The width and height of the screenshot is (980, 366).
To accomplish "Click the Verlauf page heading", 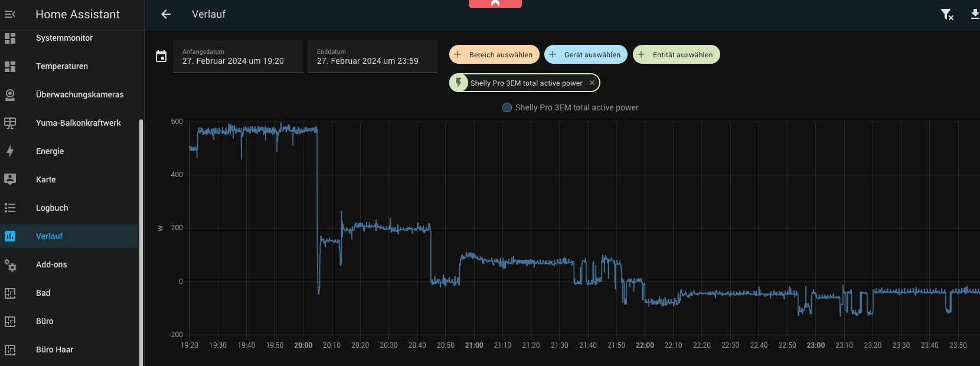I will click(x=209, y=14).
